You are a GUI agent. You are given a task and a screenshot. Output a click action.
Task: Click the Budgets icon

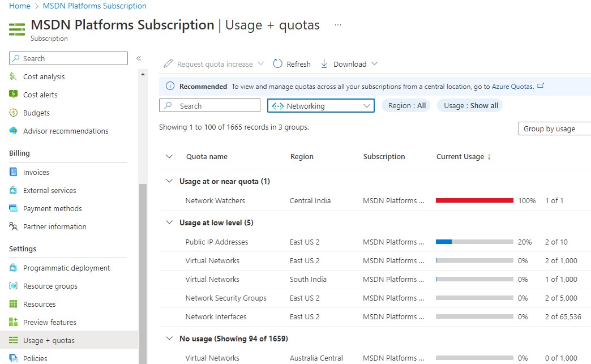13,112
